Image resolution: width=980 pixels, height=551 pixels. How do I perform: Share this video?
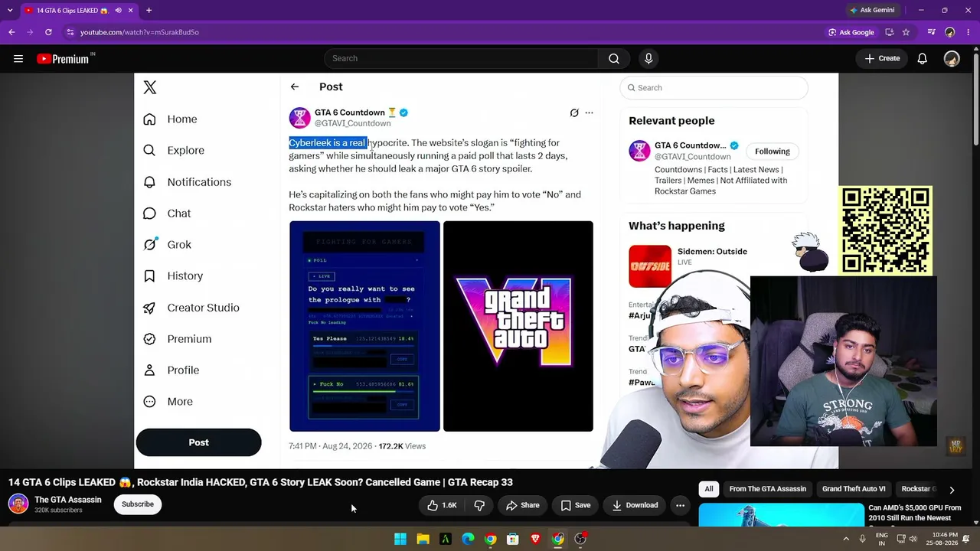(522, 505)
